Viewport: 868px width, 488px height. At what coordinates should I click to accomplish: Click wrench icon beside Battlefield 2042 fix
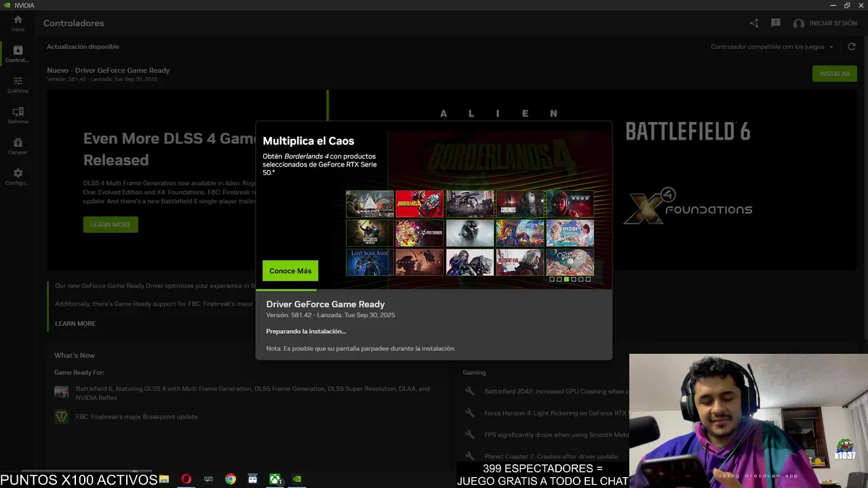469,391
